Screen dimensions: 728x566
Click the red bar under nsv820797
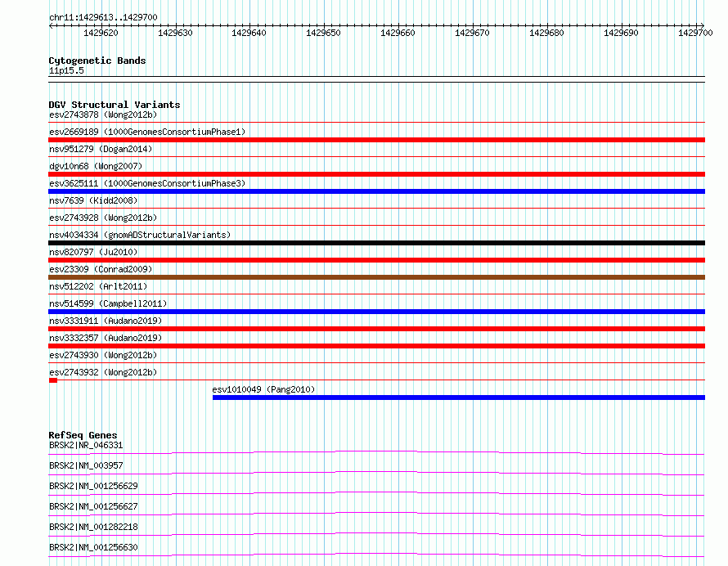pyautogui.click(x=376, y=260)
